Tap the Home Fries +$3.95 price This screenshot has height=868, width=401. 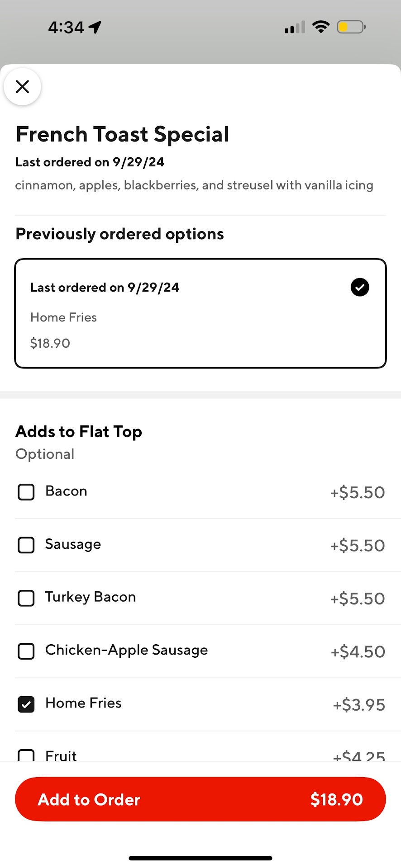tap(358, 705)
